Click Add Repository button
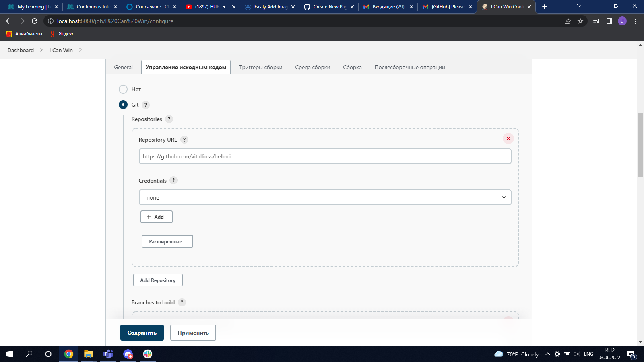The image size is (644, 362). click(x=158, y=280)
